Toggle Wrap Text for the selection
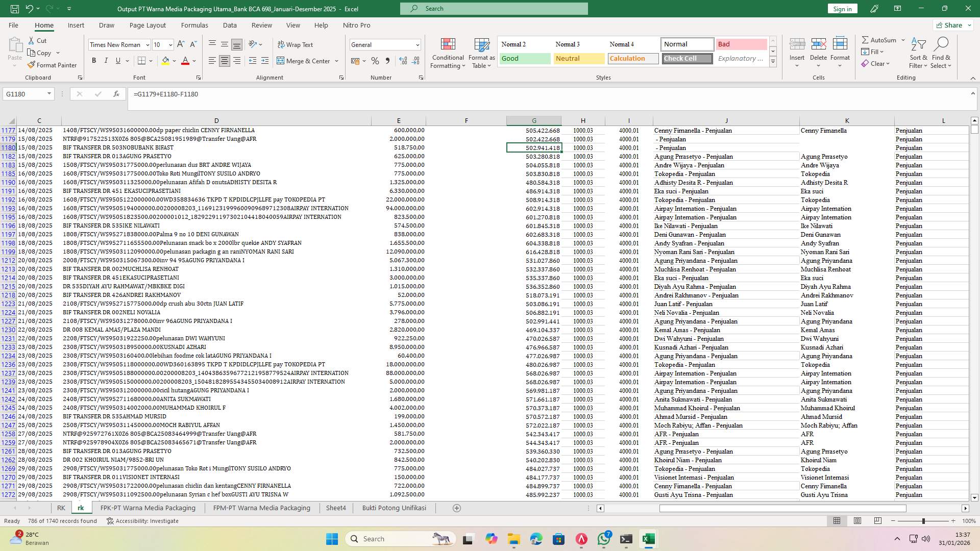This screenshot has height=551, width=980. (x=296, y=44)
